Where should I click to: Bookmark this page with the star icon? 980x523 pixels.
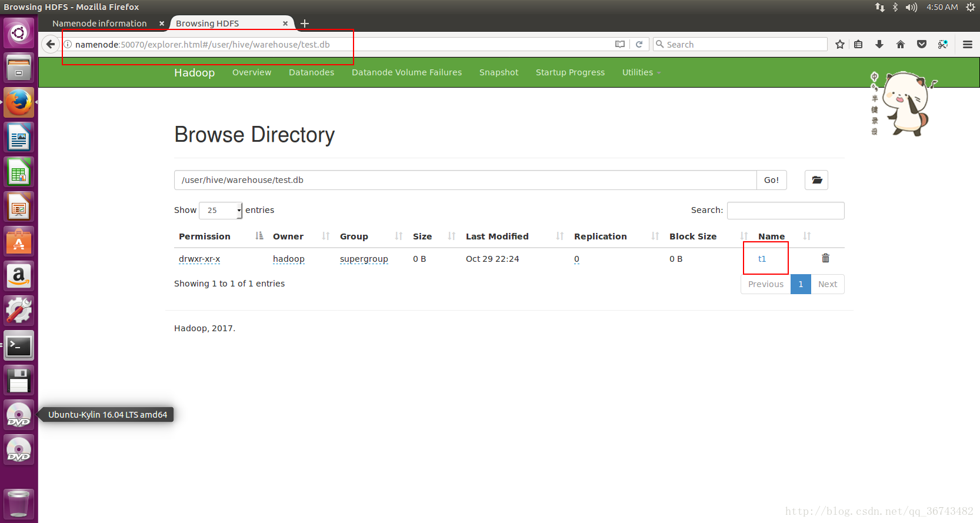840,44
